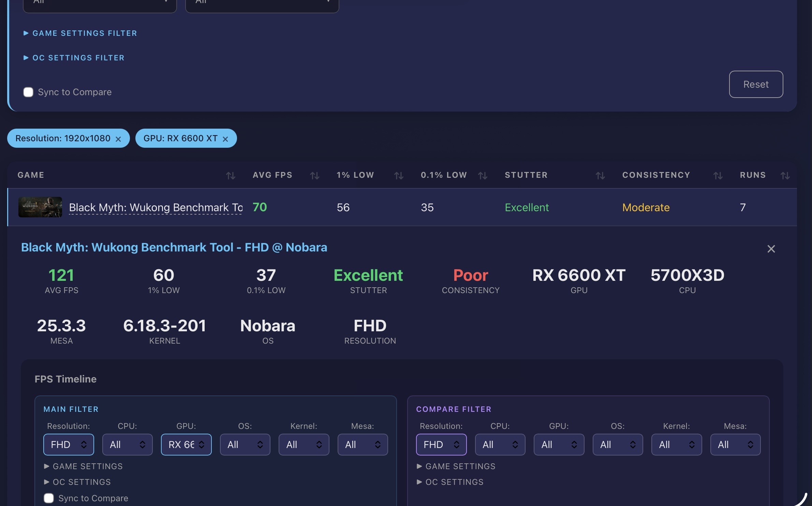
Task: Sort by AVG FPS column arrows
Action: point(314,176)
